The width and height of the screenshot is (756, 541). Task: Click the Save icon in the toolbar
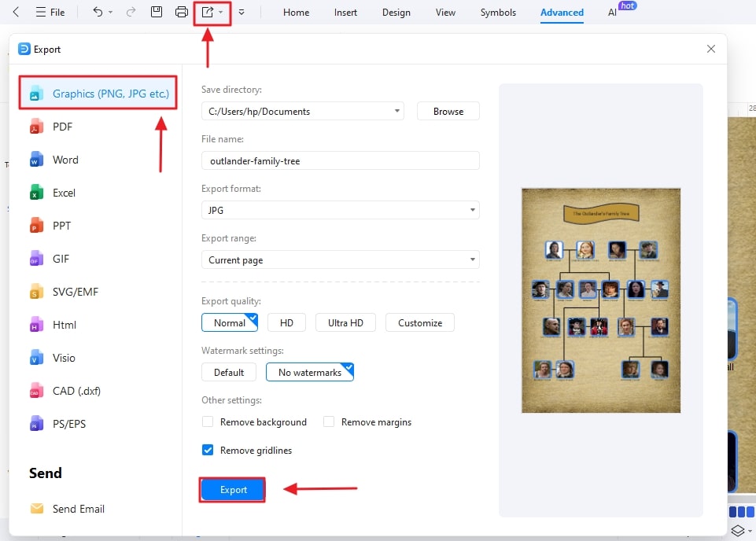156,12
